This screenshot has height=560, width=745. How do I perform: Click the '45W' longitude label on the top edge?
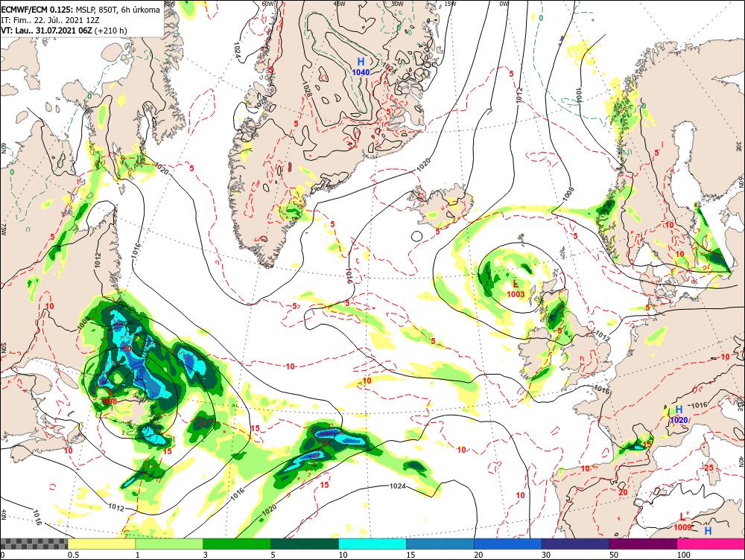coord(339,3)
